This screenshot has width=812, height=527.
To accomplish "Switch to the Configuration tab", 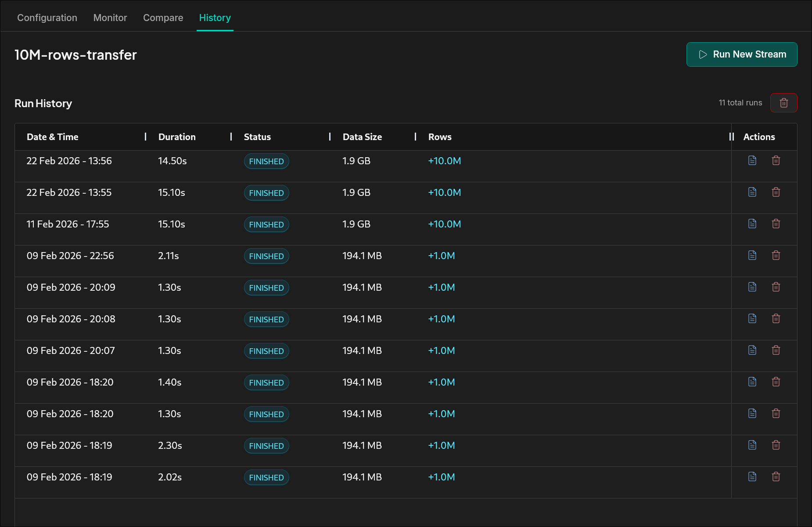I will pyautogui.click(x=47, y=18).
